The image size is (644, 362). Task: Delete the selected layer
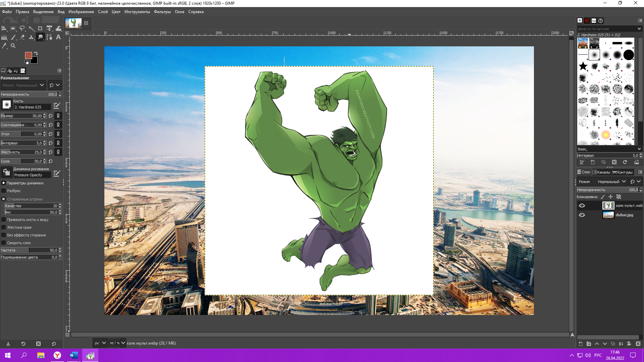pyautogui.click(x=638, y=344)
